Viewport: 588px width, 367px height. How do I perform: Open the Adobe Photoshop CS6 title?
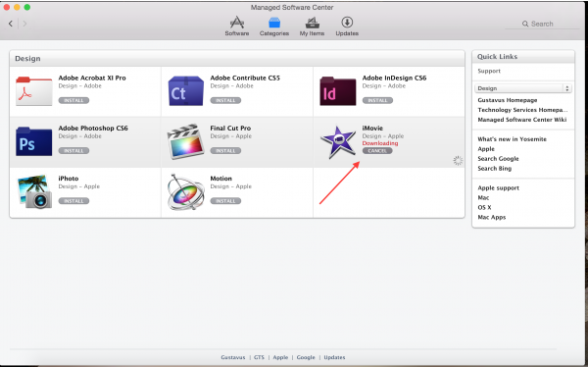(x=93, y=129)
